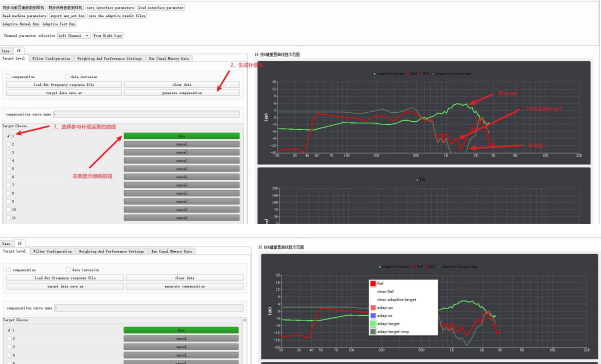
Task: Select the FF tab in upper panel
Action: (19, 51)
